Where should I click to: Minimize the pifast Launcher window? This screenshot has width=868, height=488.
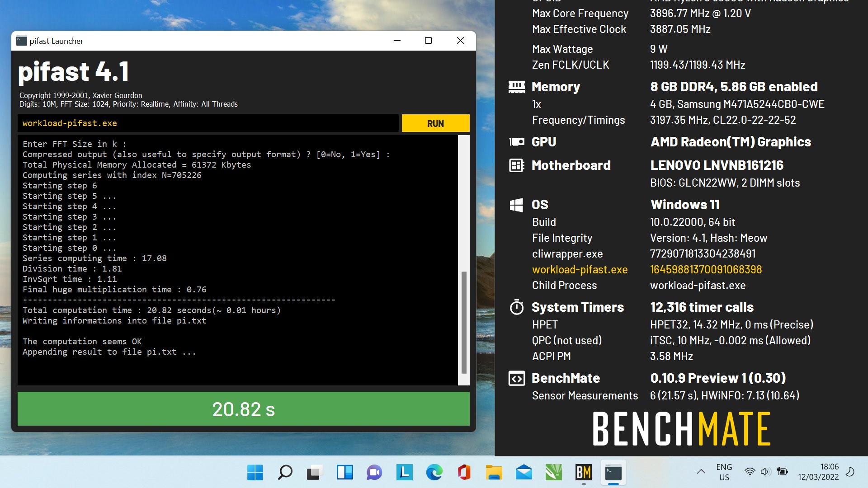397,41
